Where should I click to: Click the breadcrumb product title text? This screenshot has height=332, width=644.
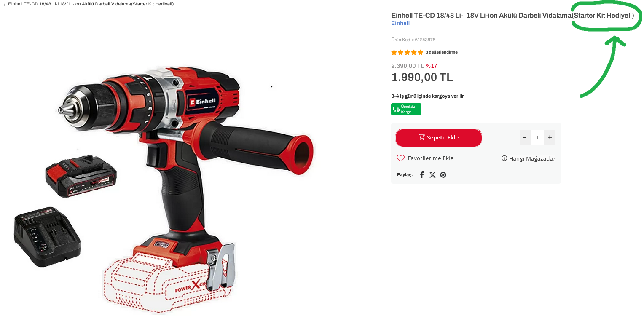pyautogui.click(x=91, y=4)
